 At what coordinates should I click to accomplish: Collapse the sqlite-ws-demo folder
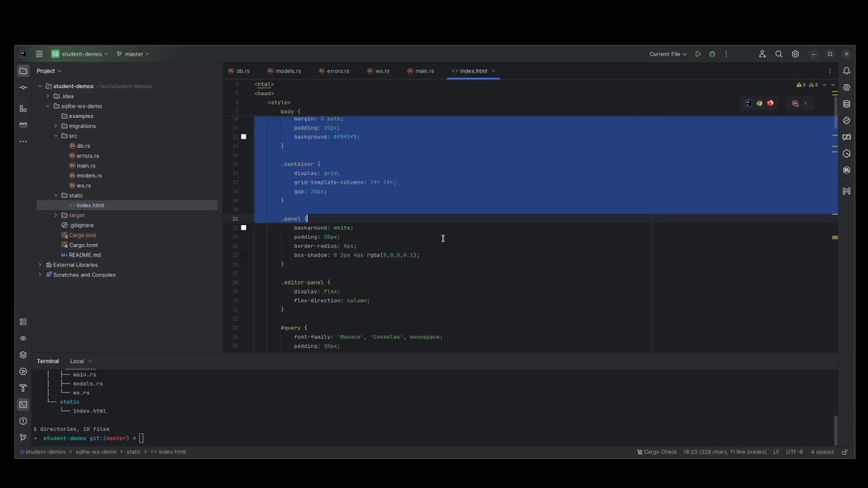(48, 106)
